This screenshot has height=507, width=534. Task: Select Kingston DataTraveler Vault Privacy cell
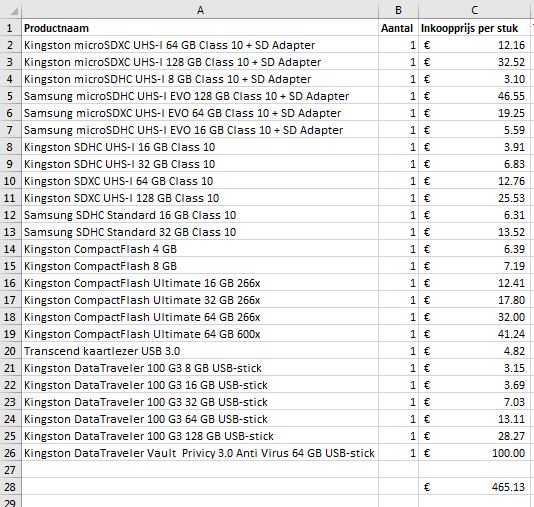200,453
